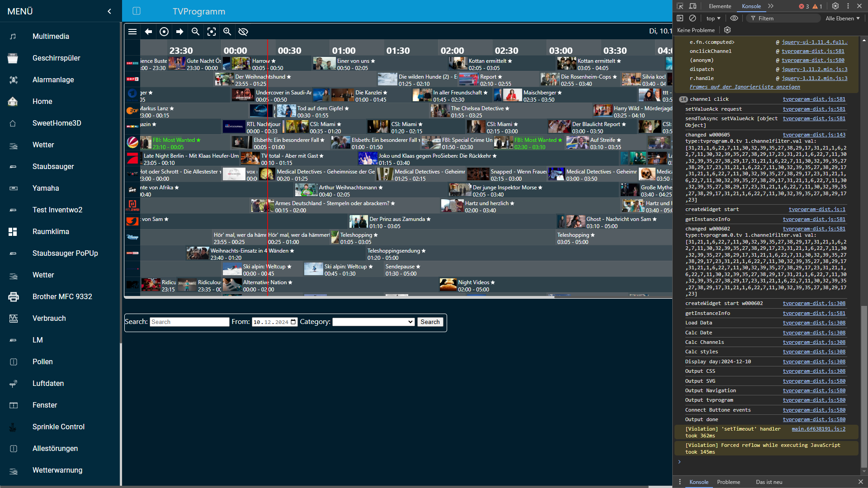
Task: Toggle hidden shows with crossed-eye icon
Action: [x=243, y=32]
